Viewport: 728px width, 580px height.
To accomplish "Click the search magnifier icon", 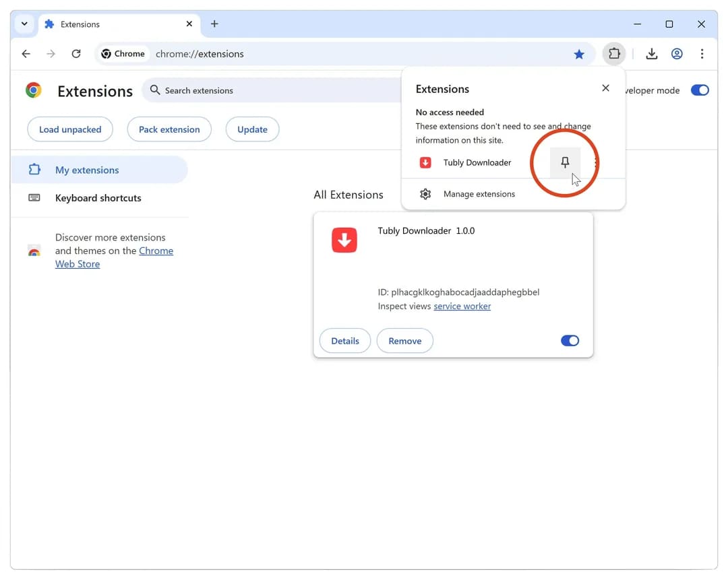I will (x=155, y=90).
